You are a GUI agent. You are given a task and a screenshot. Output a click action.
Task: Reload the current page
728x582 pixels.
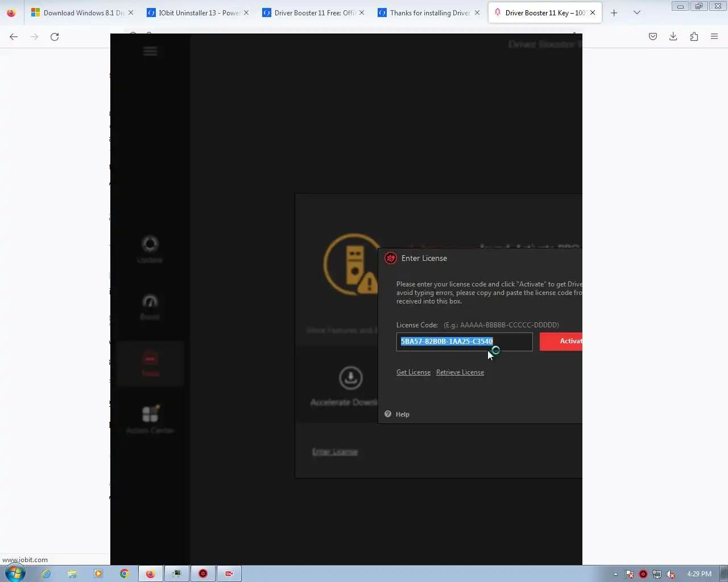coord(55,36)
